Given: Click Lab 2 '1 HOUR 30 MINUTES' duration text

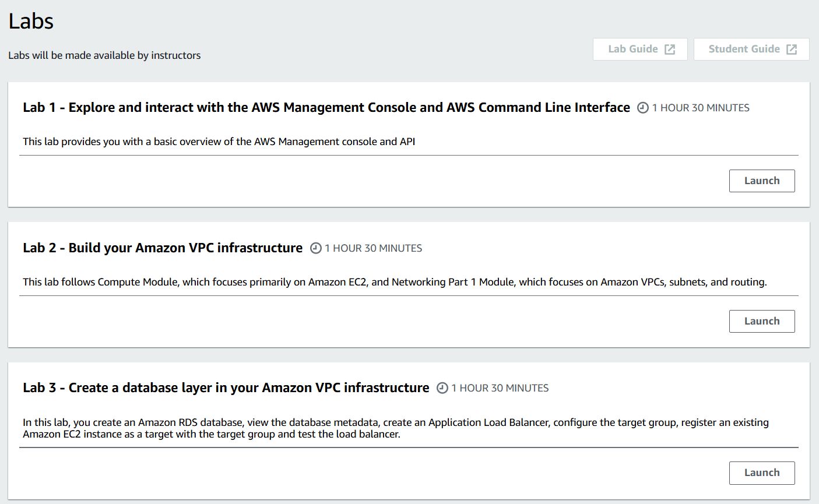Looking at the screenshot, I should [x=374, y=248].
